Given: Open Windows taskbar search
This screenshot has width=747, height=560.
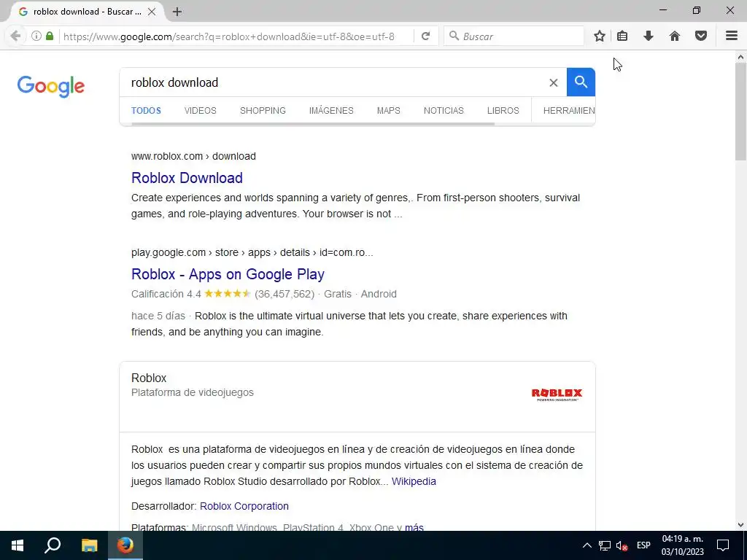Looking at the screenshot, I should pyautogui.click(x=53, y=545).
